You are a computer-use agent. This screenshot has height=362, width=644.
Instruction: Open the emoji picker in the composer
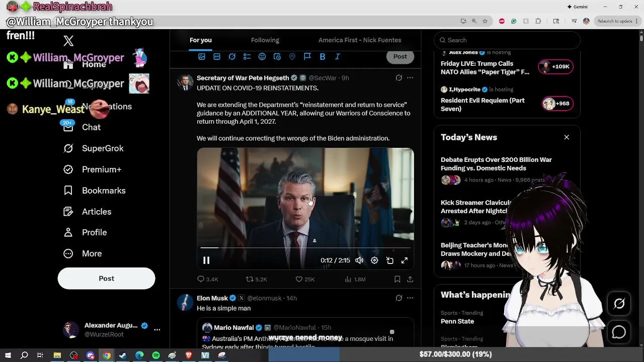(262, 57)
